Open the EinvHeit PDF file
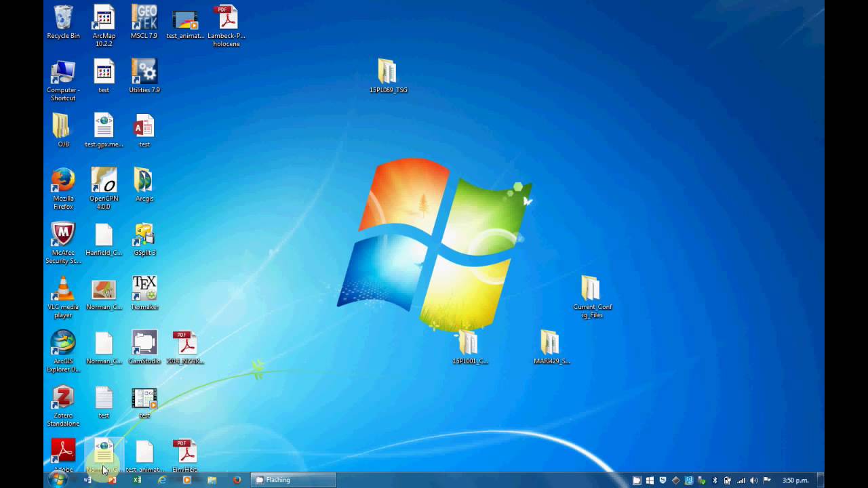This screenshot has height=488, width=868. (185, 455)
